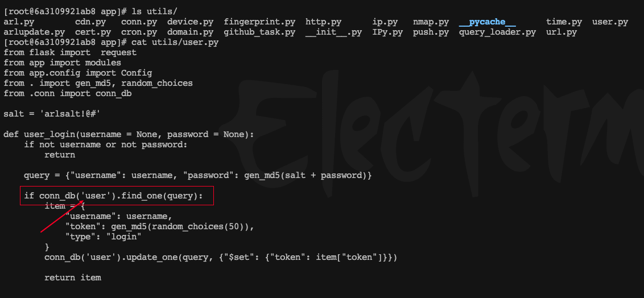Click the update_one query line
The width and height of the screenshot is (644, 298).
(221, 258)
